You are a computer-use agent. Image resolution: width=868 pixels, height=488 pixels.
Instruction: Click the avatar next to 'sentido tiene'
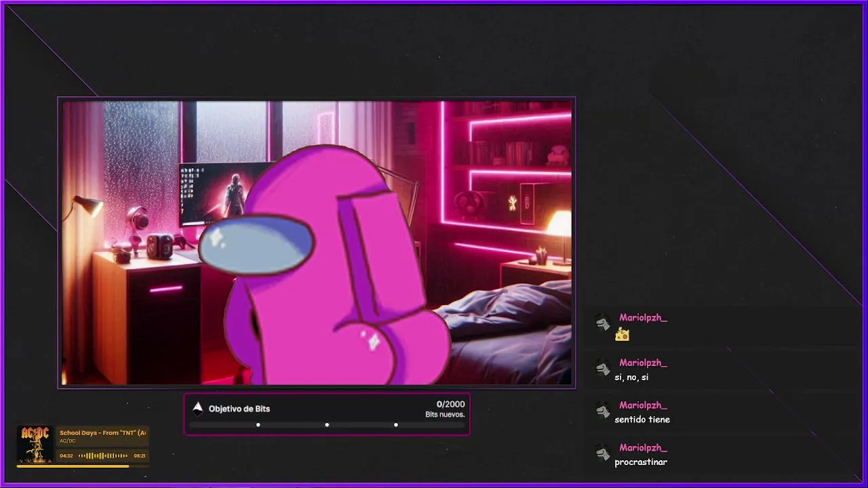click(x=603, y=410)
